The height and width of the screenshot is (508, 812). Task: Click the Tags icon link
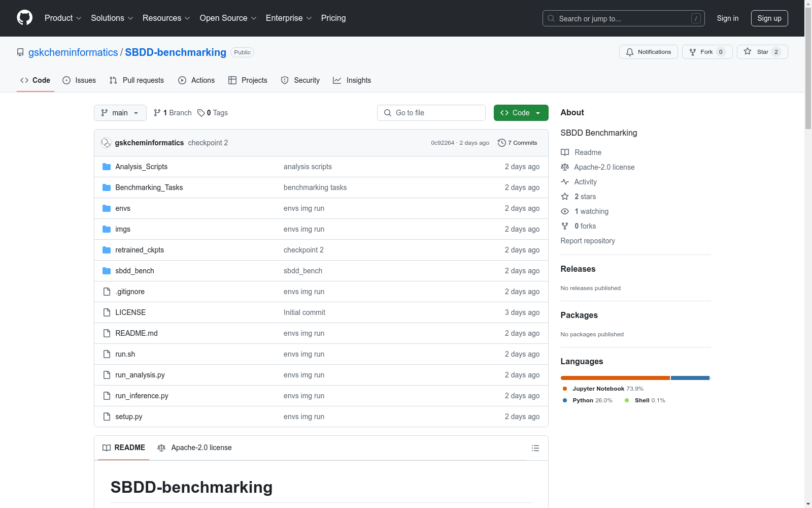tap(201, 113)
